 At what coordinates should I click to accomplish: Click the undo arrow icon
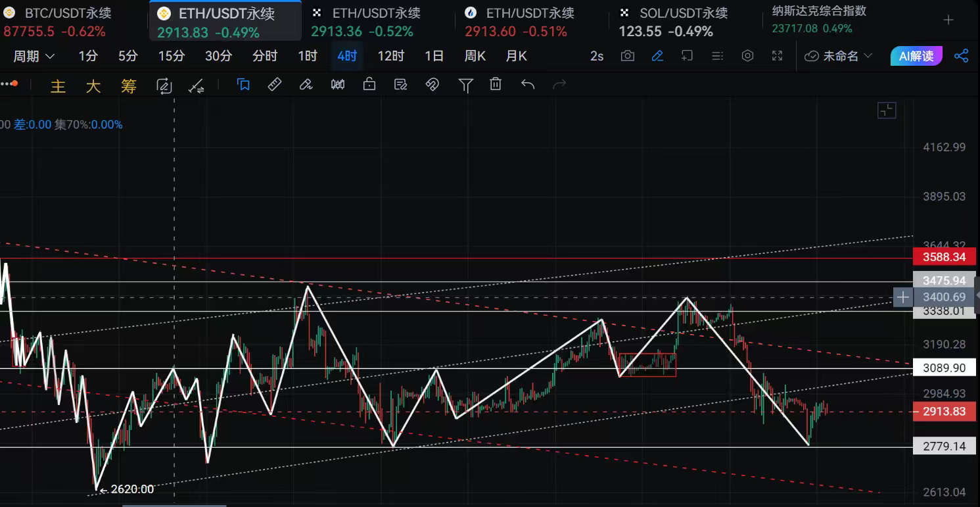point(527,84)
